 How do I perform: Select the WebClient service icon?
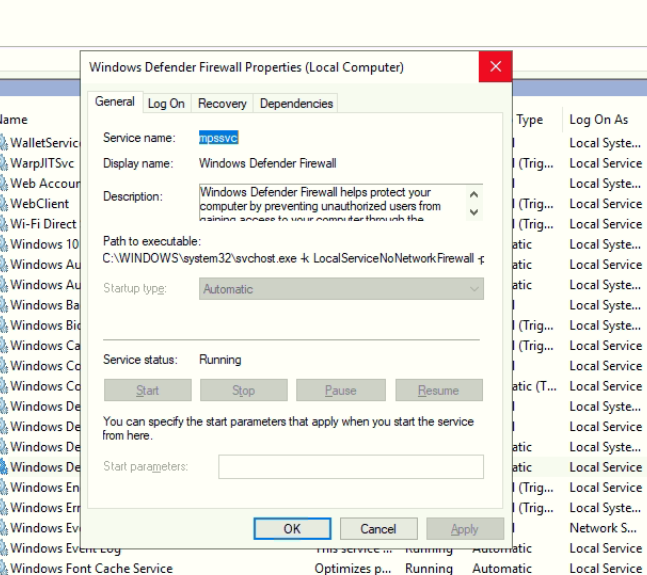tap(4, 204)
